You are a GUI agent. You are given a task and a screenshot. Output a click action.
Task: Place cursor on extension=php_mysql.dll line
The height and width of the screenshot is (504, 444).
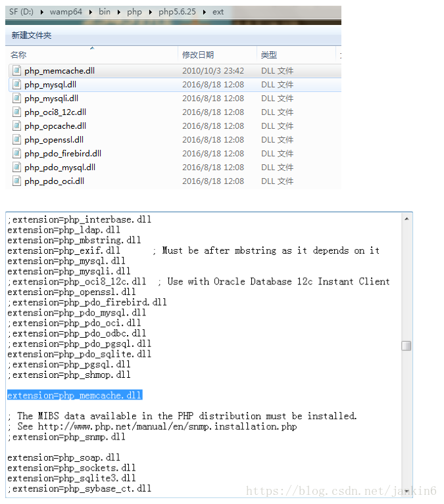(66, 261)
